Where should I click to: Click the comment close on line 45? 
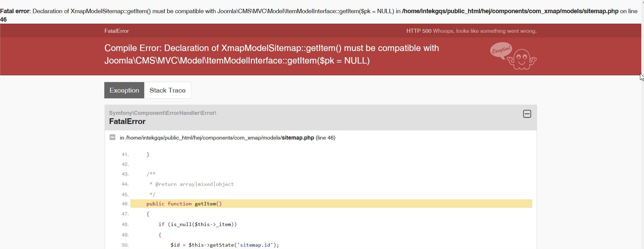point(152,194)
